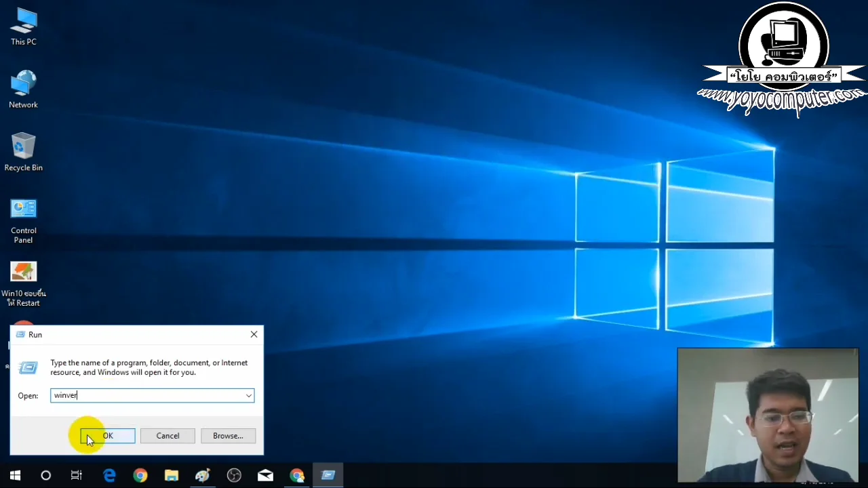Cancel the Run dialog
868x488 pixels.
pyautogui.click(x=167, y=436)
